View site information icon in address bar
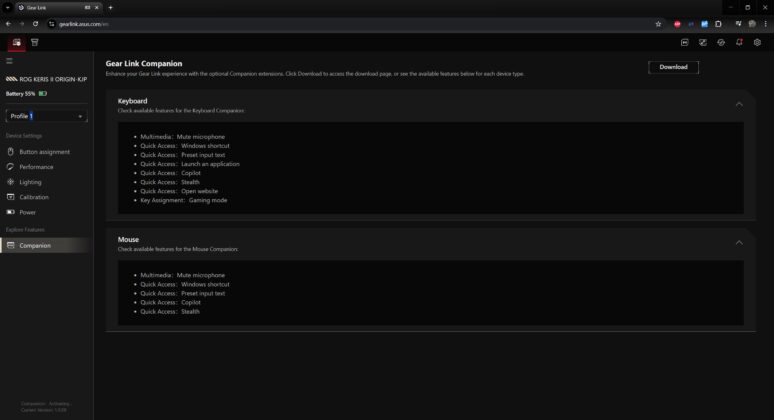The width and height of the screenshot is (774, 420). click(52, 24)
